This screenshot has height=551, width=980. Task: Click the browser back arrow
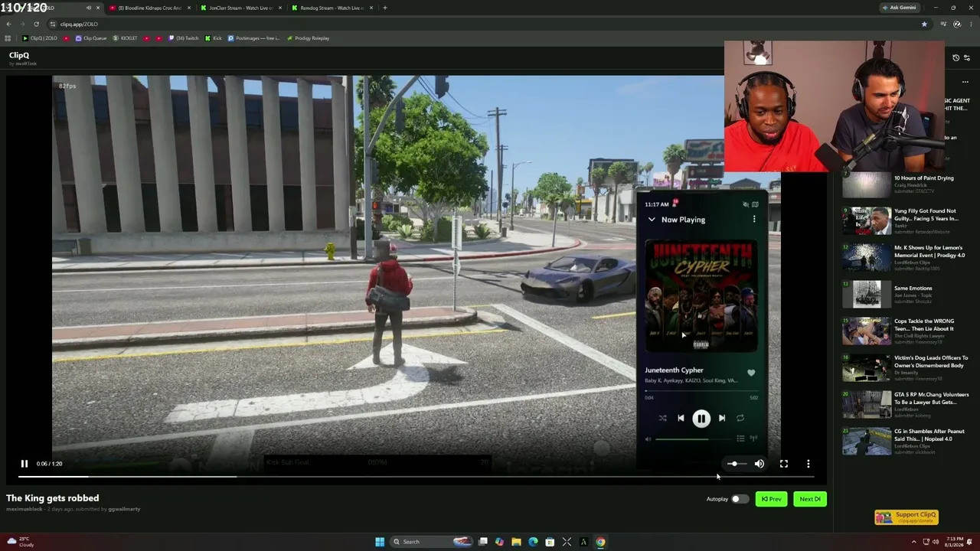point(8,24)
